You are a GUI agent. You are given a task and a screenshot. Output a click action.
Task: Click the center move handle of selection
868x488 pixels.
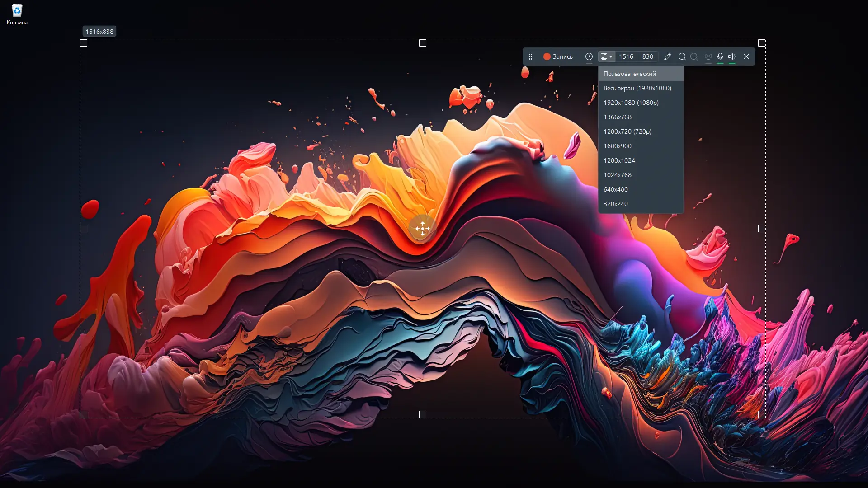click(422, 229)
